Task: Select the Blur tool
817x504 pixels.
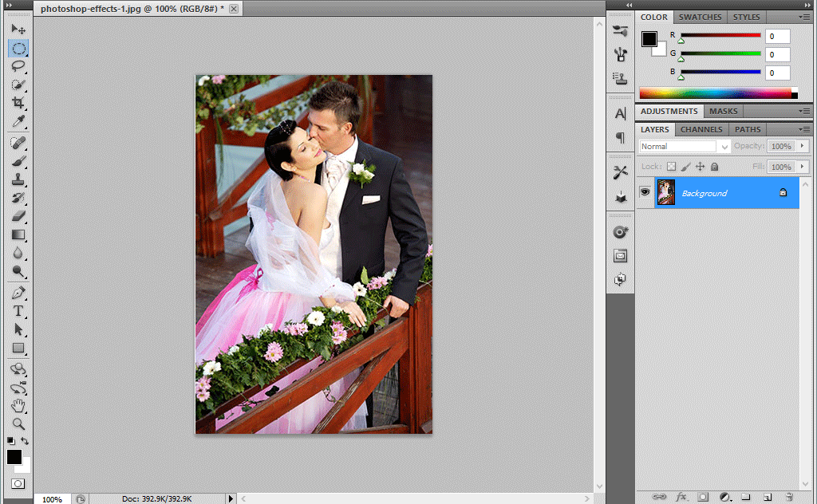Action: (18, 253)
